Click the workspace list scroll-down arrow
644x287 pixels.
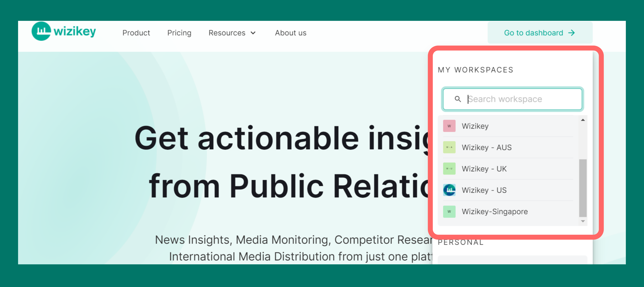(x=583, y=221)
